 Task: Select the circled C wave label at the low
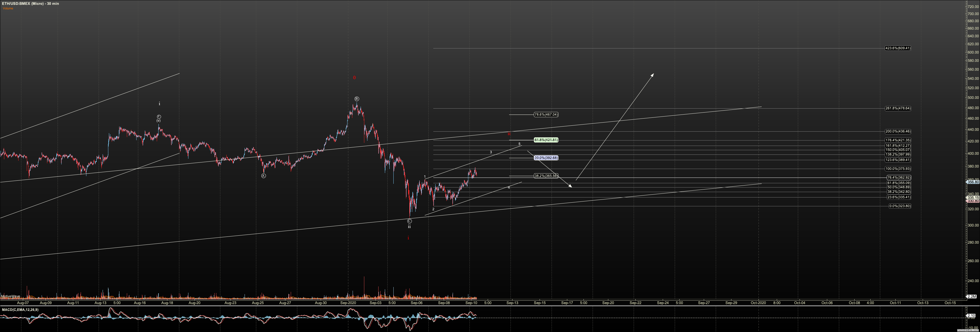click(409, 221)
